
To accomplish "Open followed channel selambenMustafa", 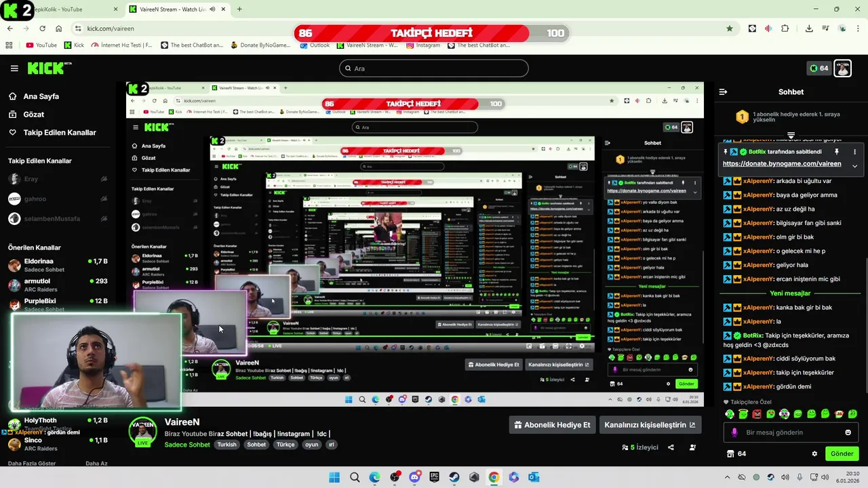I will coord(57,219).
